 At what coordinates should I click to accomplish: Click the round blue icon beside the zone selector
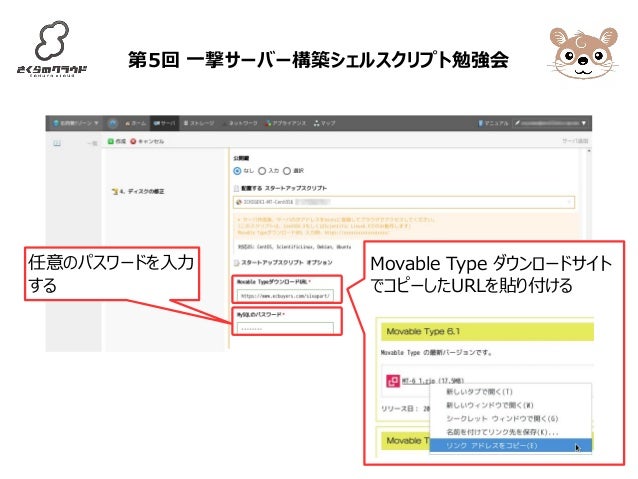point(113,123)
